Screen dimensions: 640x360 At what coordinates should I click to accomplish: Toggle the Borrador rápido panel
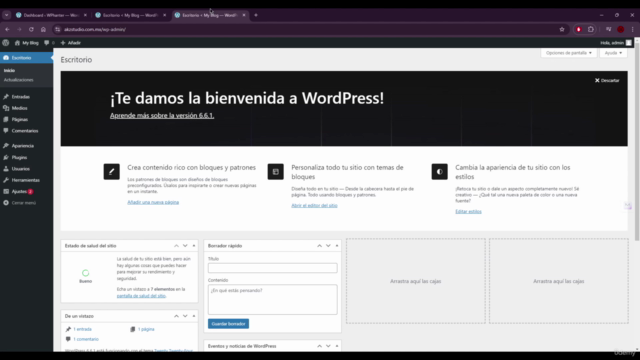[x=337, y=246]
